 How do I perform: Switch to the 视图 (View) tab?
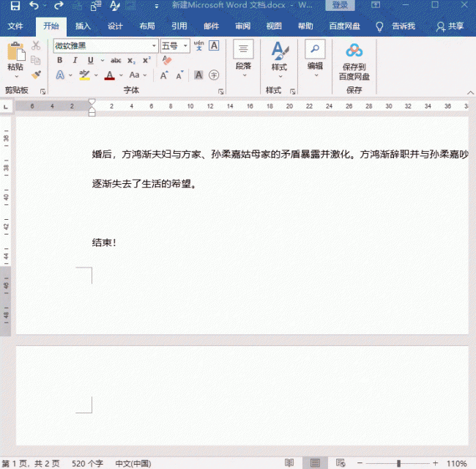pos(274,26)
